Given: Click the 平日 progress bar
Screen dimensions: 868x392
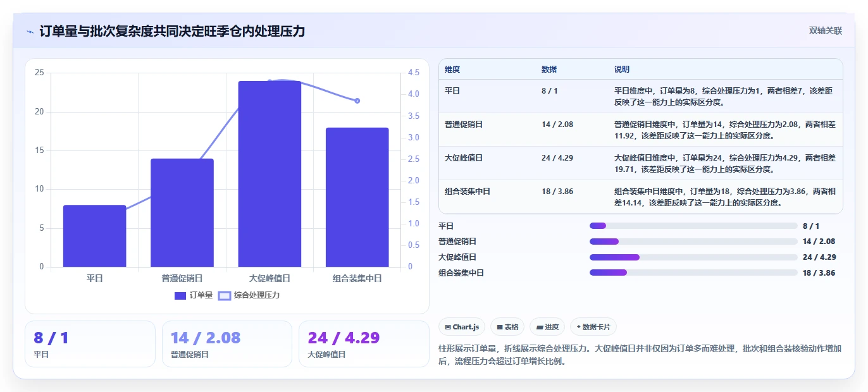Looking at the screenshot, I should click(x=693, y=226).
